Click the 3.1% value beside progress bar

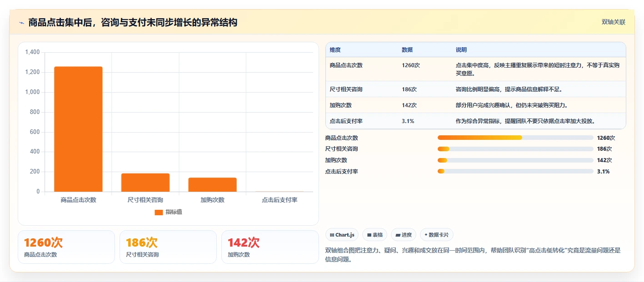coord(603,171)
